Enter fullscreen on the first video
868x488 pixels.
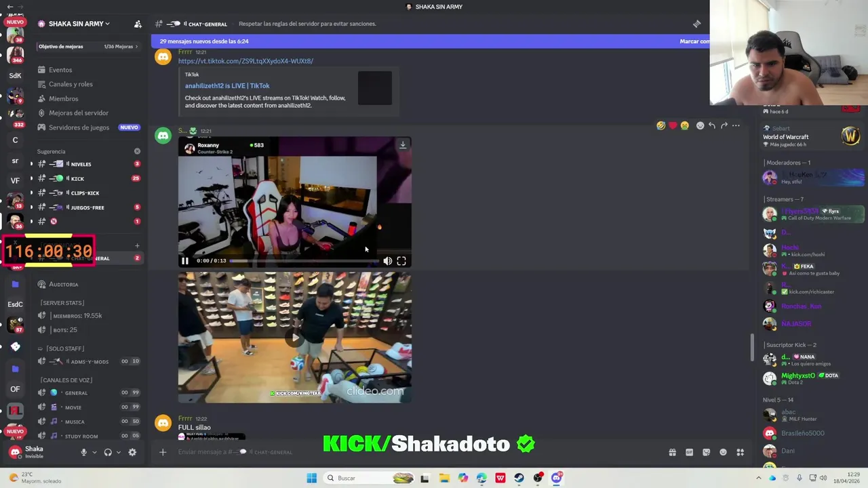pyautogui.click(x=401, y=261)
